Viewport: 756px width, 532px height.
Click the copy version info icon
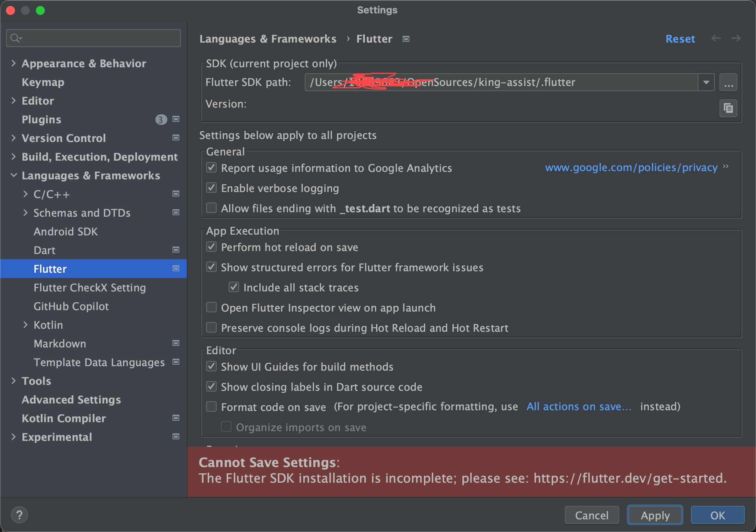tap(728, 108)
